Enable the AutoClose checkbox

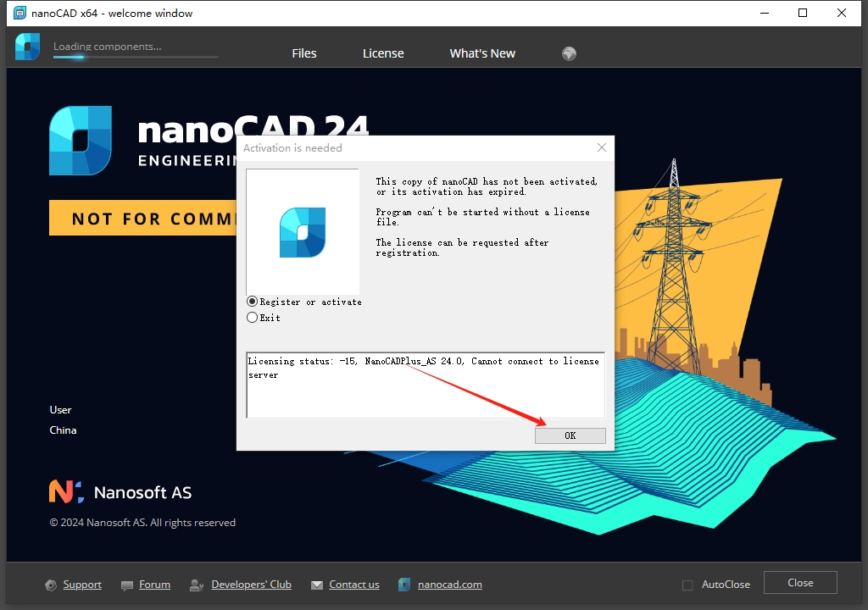pos(687,585)
